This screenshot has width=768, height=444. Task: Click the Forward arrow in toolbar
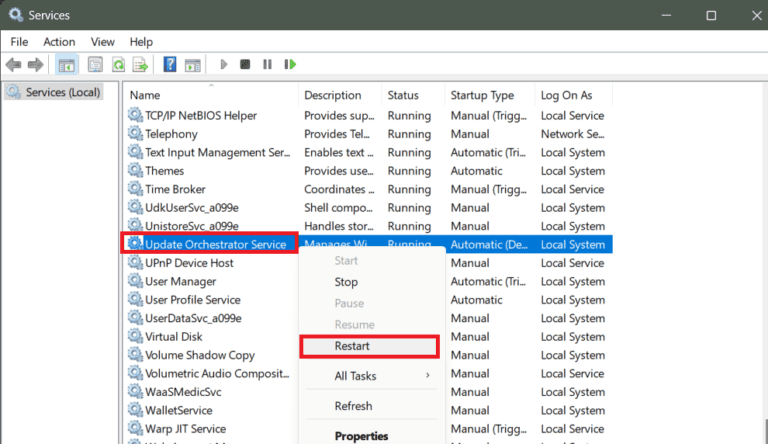(x=36, y=65)
